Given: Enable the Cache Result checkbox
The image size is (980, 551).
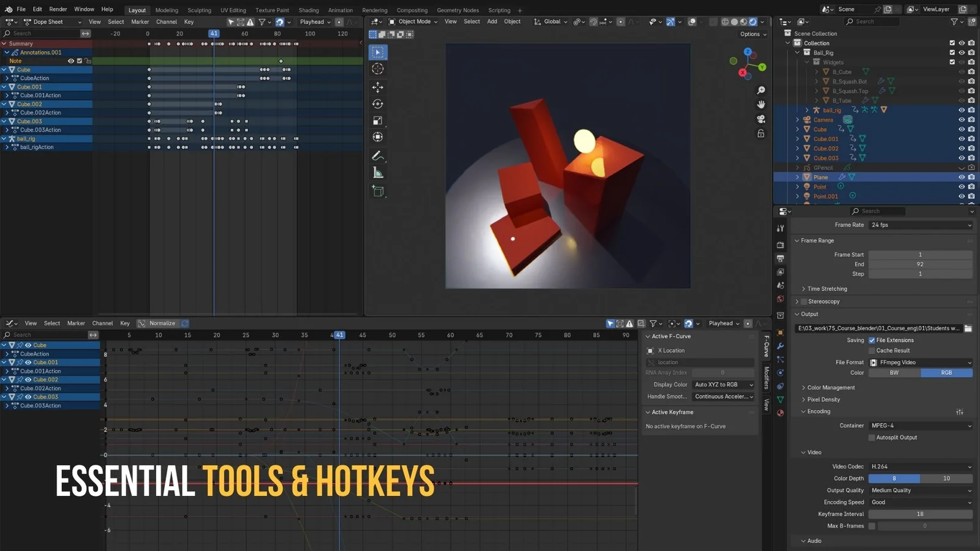Looking at the screenshot, I should (872, 350).
